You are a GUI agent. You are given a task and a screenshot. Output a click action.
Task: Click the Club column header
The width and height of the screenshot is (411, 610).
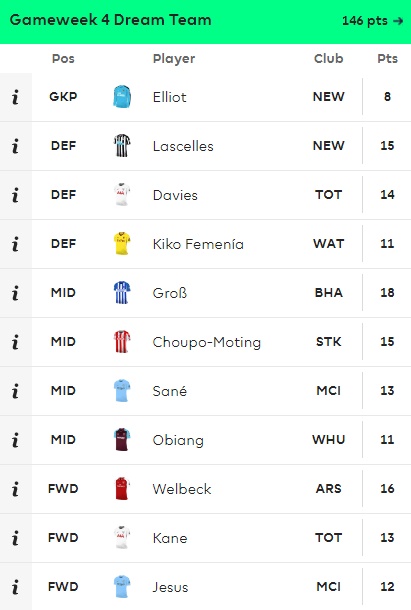pyautogui.click(x=328, y=59)
